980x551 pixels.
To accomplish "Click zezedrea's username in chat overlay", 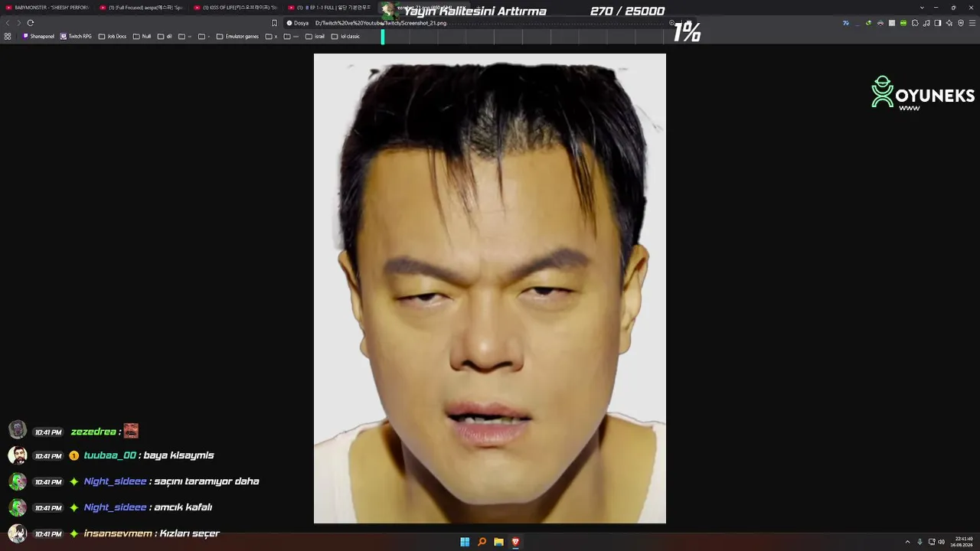I will coord(93,432).
